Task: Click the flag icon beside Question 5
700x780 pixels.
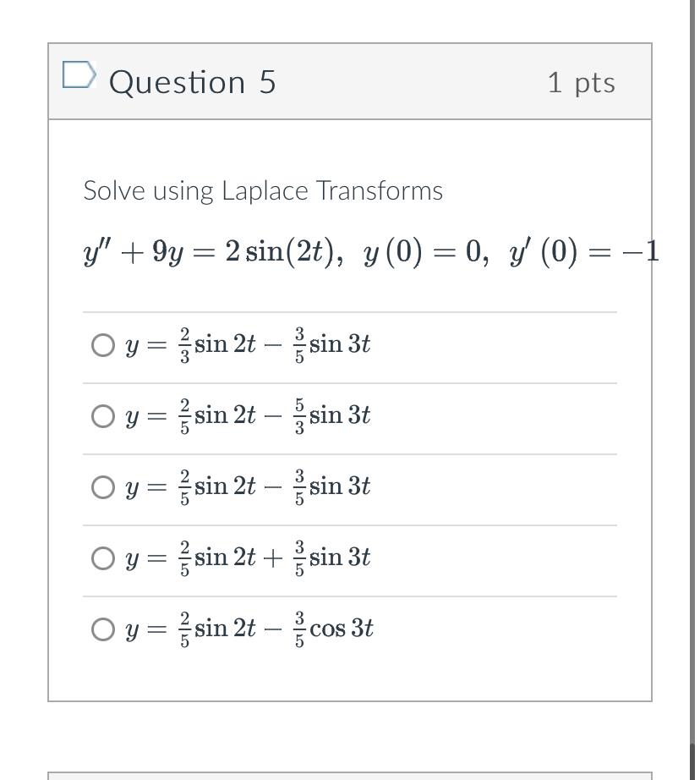Action: [78, 76]
